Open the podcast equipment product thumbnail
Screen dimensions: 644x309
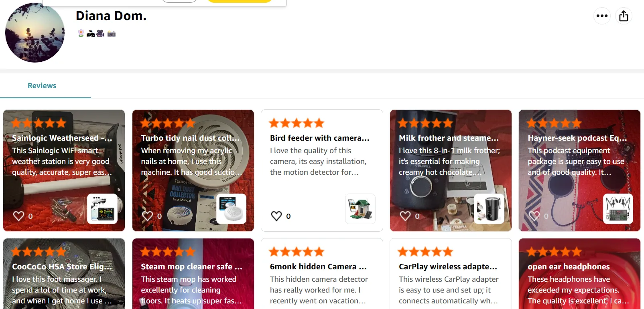tap(618, 209)
